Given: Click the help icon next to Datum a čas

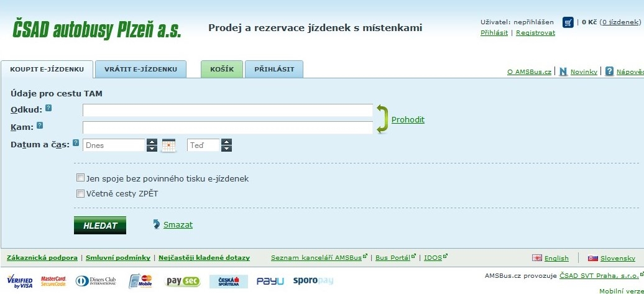Looking at the screenshot, I should (76, 143).
